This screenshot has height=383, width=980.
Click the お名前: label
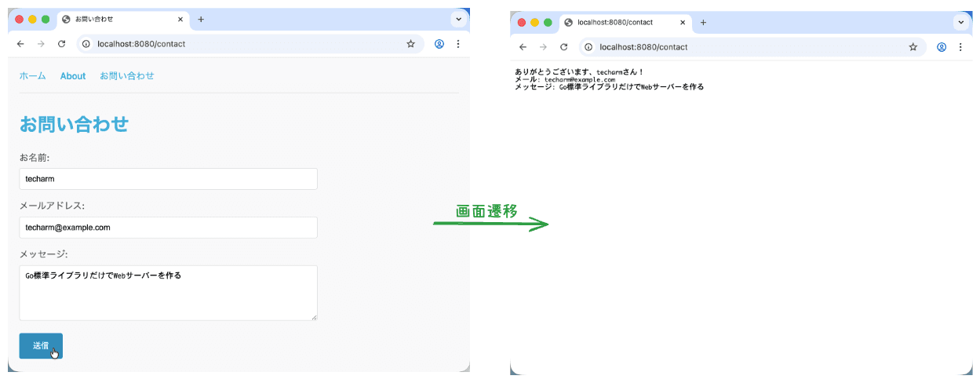tap(35, 158)
